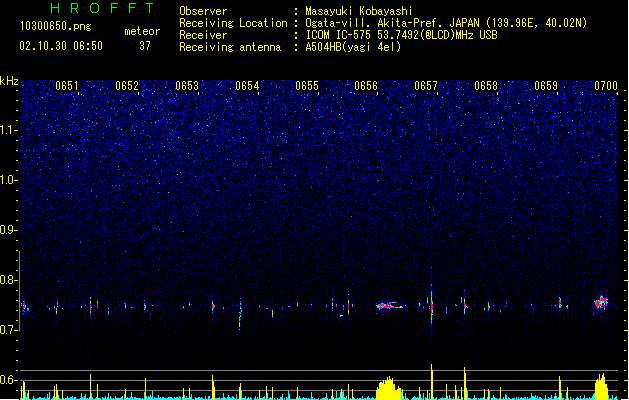Click time marker 0653
The image size is (629, 400).
(187, 86)
